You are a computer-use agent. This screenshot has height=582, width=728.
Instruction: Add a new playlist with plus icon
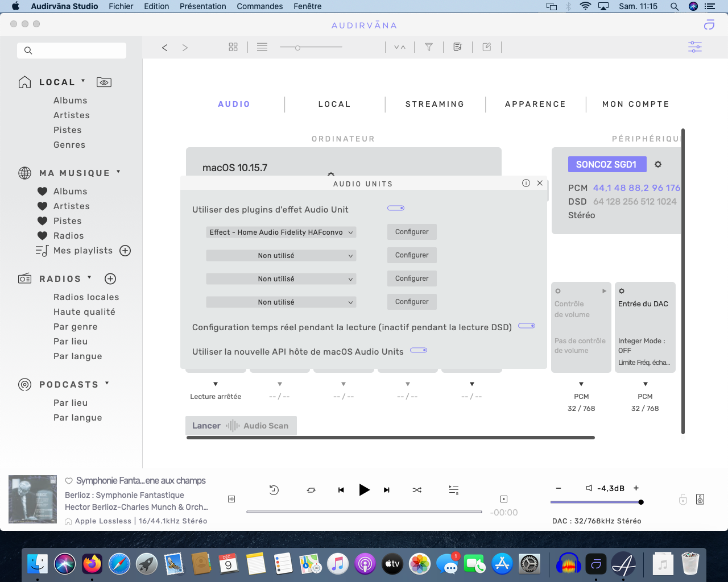point(126,251)
